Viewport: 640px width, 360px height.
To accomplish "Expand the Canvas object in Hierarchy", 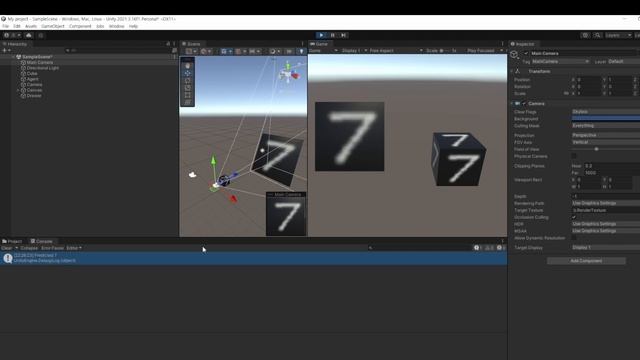I will [x=18, y=90].
